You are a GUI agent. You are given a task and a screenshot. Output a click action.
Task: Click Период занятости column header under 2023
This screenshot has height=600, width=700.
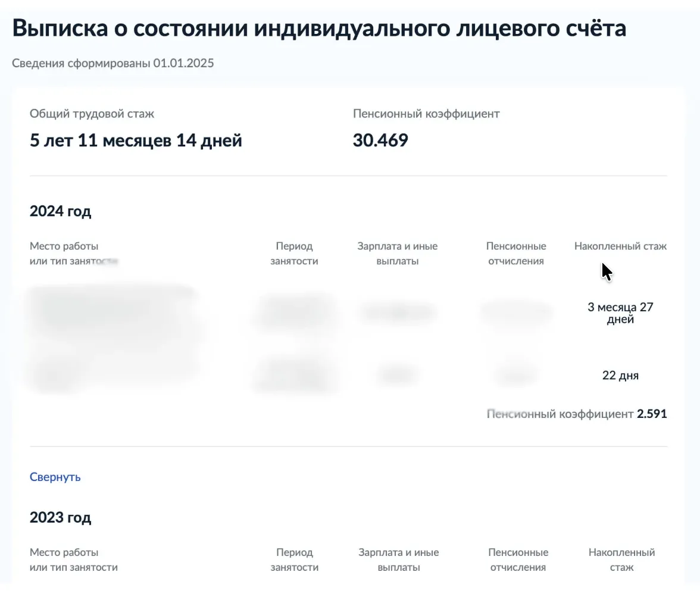point(295,560)
